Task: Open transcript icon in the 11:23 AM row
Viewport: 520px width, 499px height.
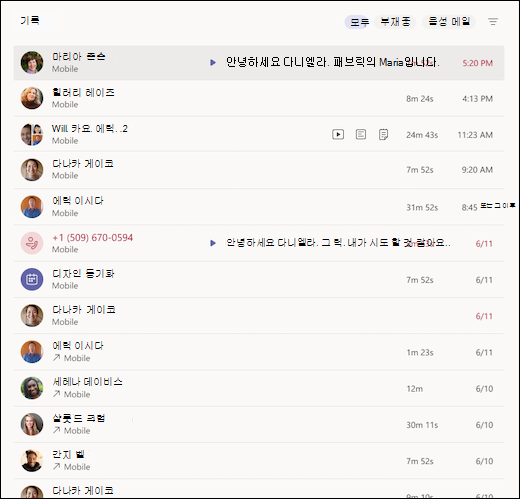Action: click(361, 134)
